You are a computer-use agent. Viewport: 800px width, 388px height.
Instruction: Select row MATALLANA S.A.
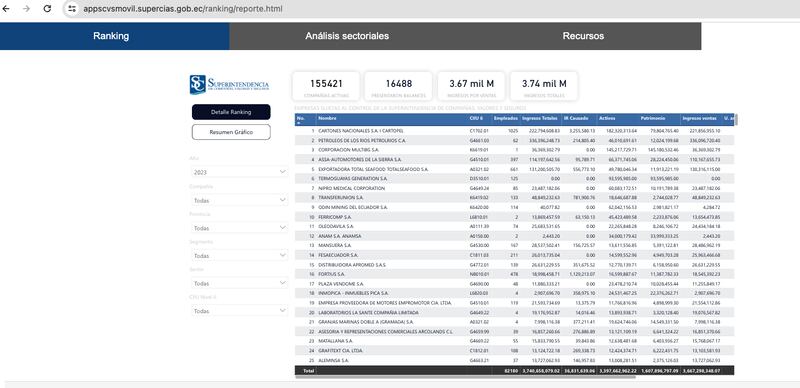point(514,341)
